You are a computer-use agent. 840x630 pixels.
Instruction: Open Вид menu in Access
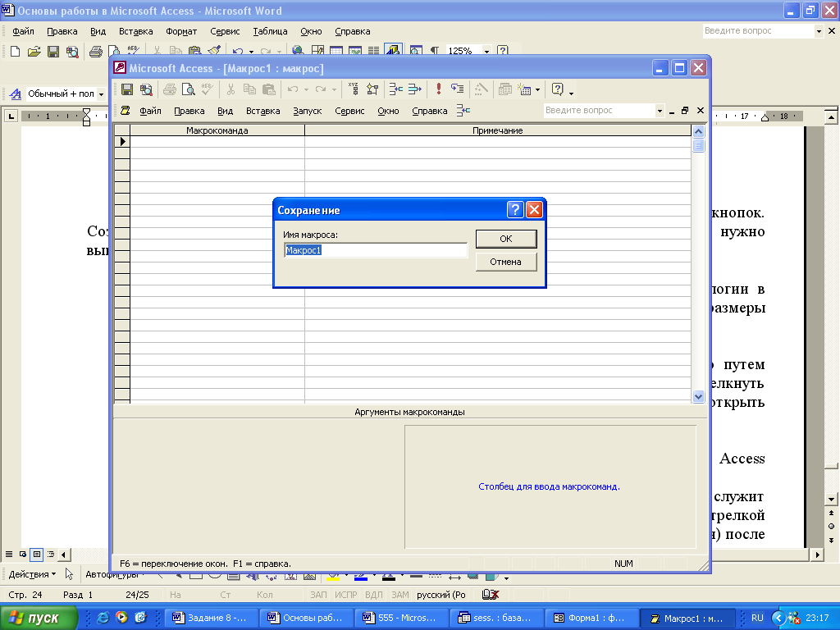pos(225,111)
